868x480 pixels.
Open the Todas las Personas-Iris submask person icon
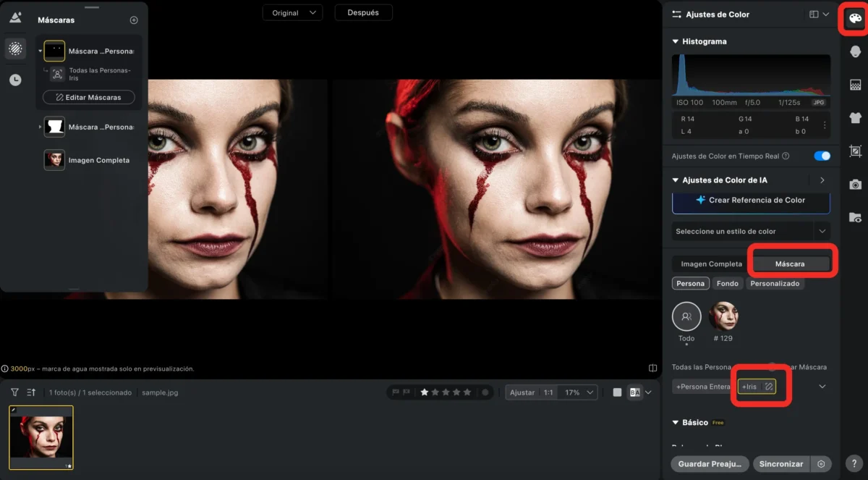pos(57,74)
